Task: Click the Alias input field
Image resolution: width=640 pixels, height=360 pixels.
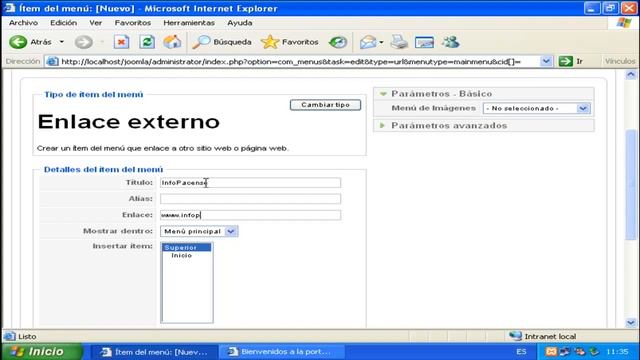Action: (x=250, y=199)
